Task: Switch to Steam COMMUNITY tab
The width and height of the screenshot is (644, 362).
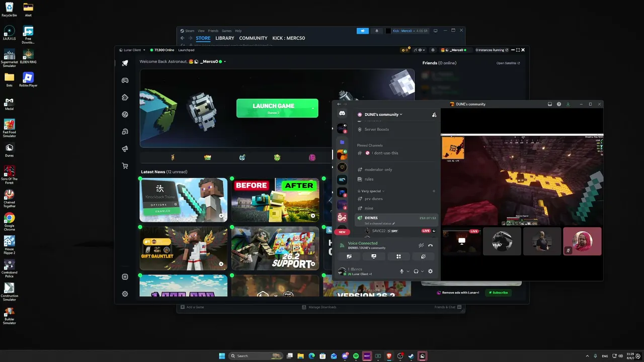Action: click(253, 38)
